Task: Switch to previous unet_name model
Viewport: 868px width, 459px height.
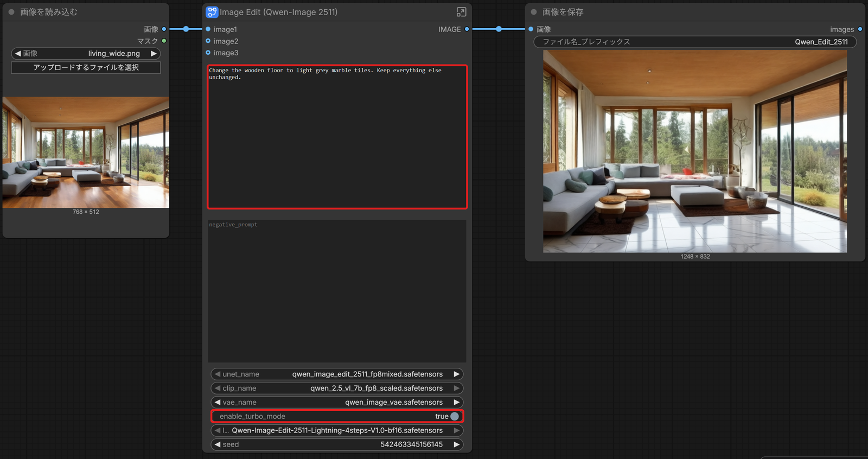Action: (x=218, y=374)
